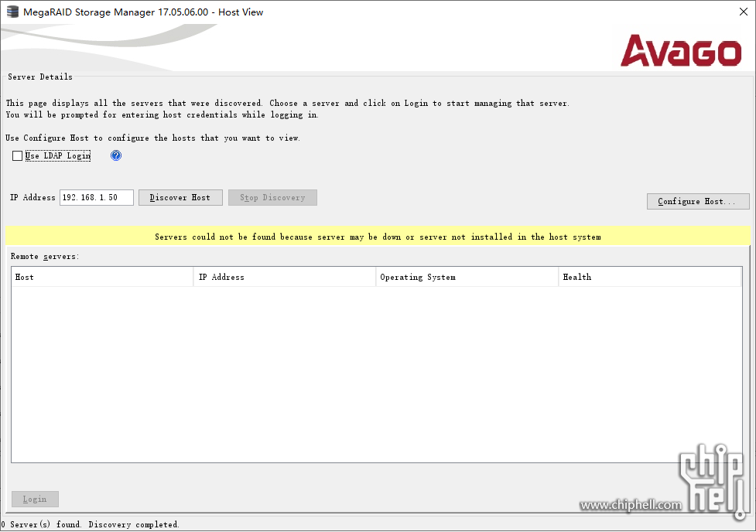Sort servers by Health column header
Screen dimensions: 756x532
coord(649,277)
